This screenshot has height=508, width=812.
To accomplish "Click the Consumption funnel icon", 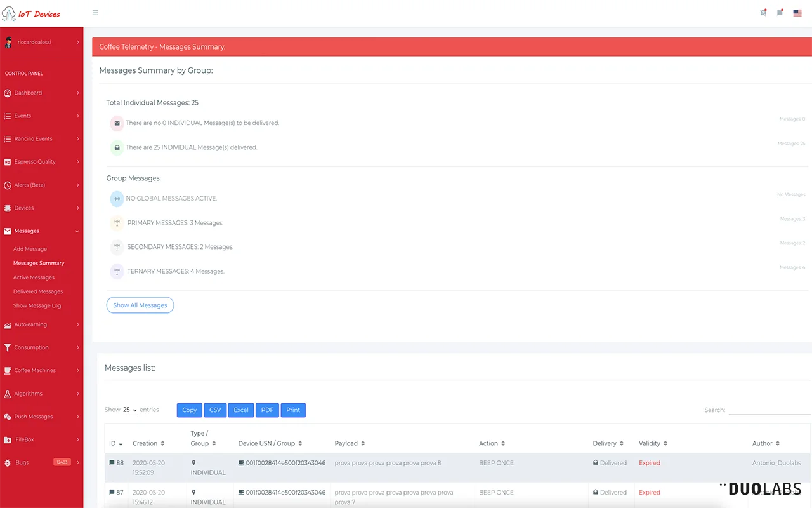I will coord(8,347).
